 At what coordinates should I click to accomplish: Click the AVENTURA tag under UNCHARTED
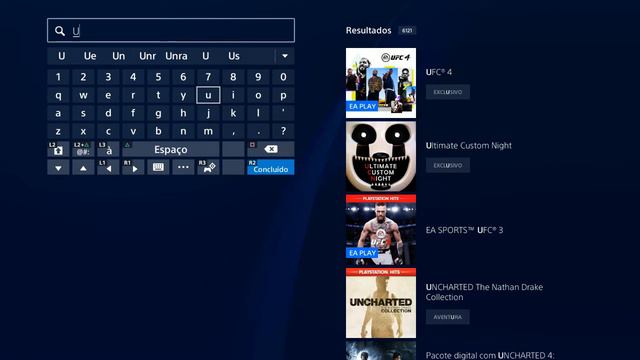(448, 317)
